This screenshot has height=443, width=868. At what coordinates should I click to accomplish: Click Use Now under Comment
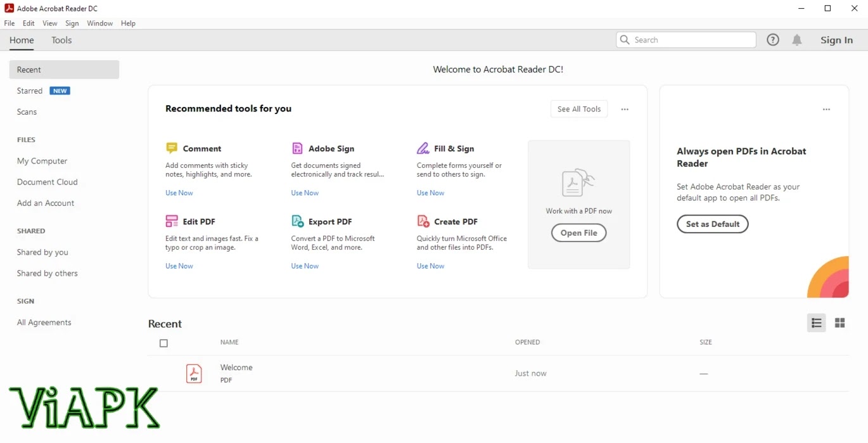coord(179,193)
